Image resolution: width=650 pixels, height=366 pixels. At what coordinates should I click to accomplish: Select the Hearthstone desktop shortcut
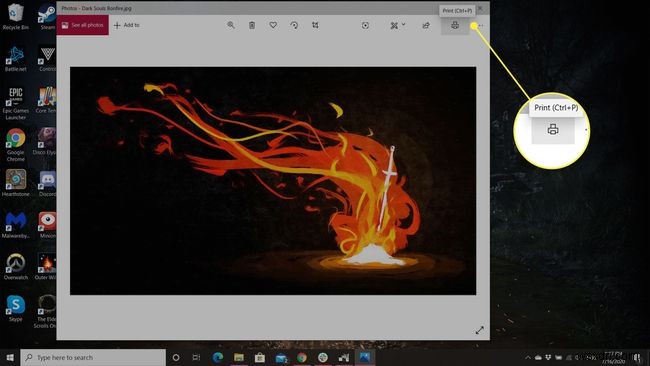16,183
